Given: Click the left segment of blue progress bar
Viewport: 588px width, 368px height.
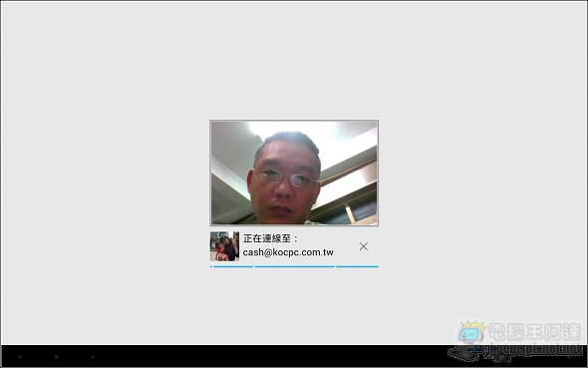Looking at the screenshot, I should pyautogui.click(x=233, y=266).
